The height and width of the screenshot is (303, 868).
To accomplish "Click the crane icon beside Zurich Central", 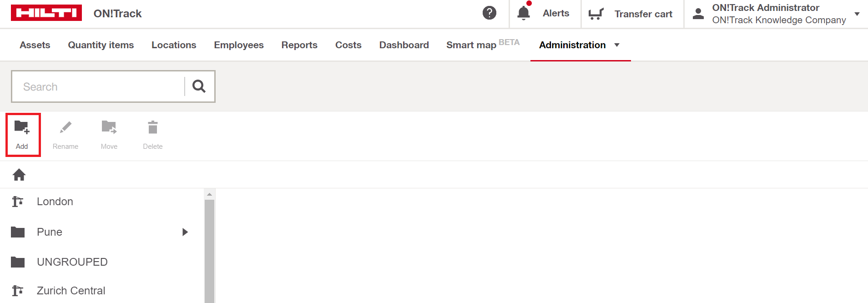I will click(x=18, y=290).
